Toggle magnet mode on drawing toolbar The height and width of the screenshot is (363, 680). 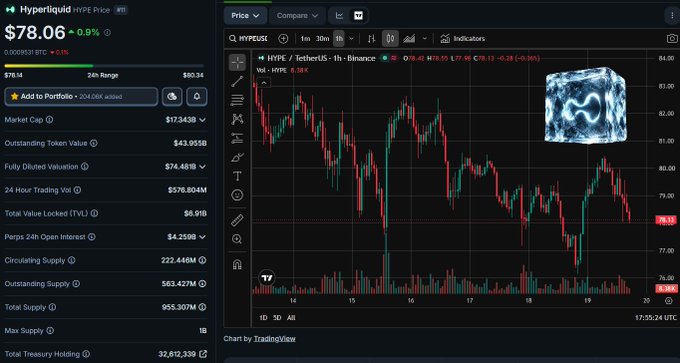point(237,265)
